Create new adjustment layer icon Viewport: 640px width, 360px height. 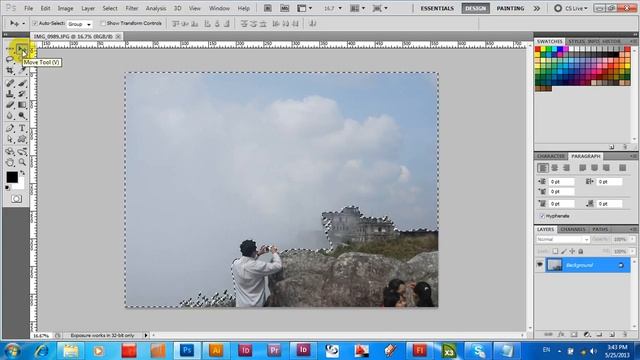(587, 334)
